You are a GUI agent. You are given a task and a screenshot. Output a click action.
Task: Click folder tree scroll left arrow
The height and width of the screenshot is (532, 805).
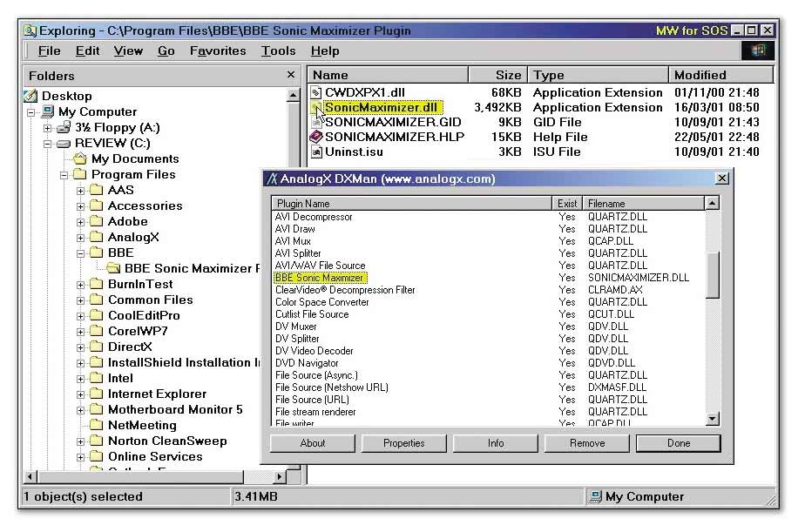30,476
